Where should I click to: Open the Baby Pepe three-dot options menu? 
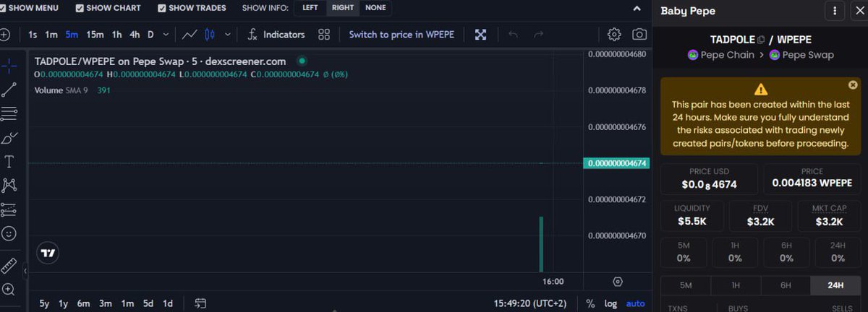(835, 11)
